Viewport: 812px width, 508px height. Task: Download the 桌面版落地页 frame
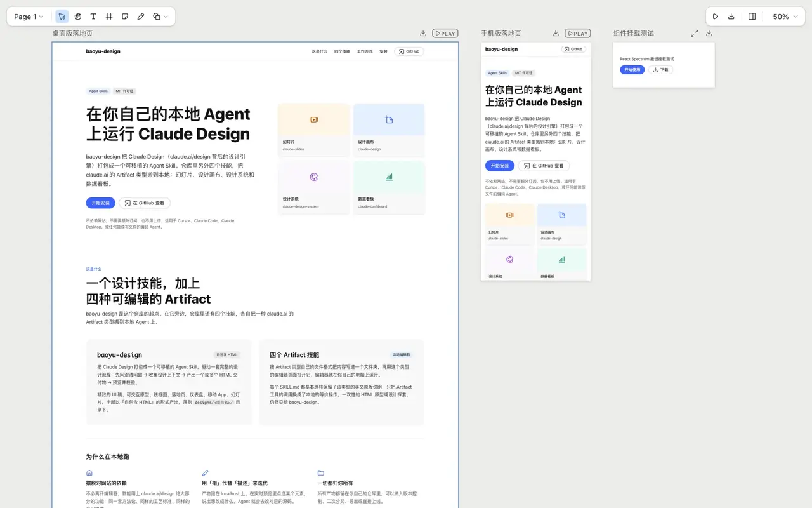(x=423, y=34)
